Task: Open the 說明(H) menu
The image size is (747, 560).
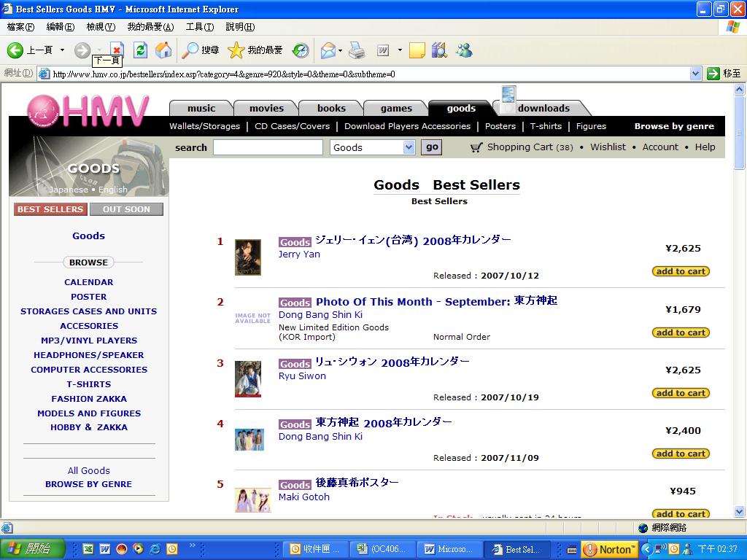Action: (x=240, y=27)
